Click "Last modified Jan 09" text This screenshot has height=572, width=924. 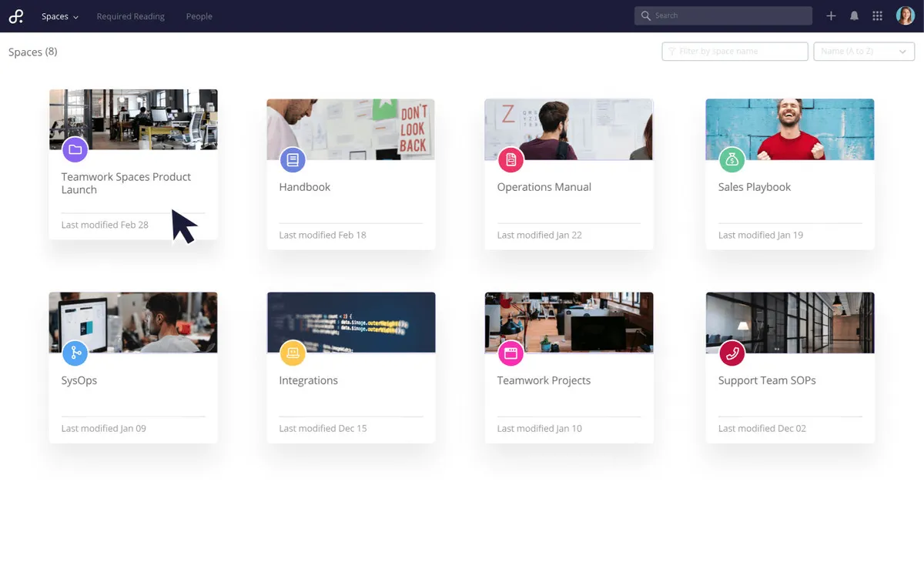coord(104,428)
